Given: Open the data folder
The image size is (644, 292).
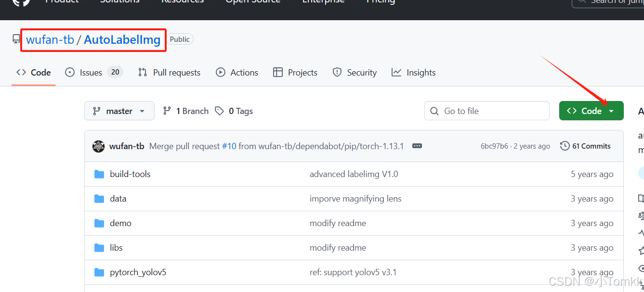Looking at the screenshot, I should [118, 199].
